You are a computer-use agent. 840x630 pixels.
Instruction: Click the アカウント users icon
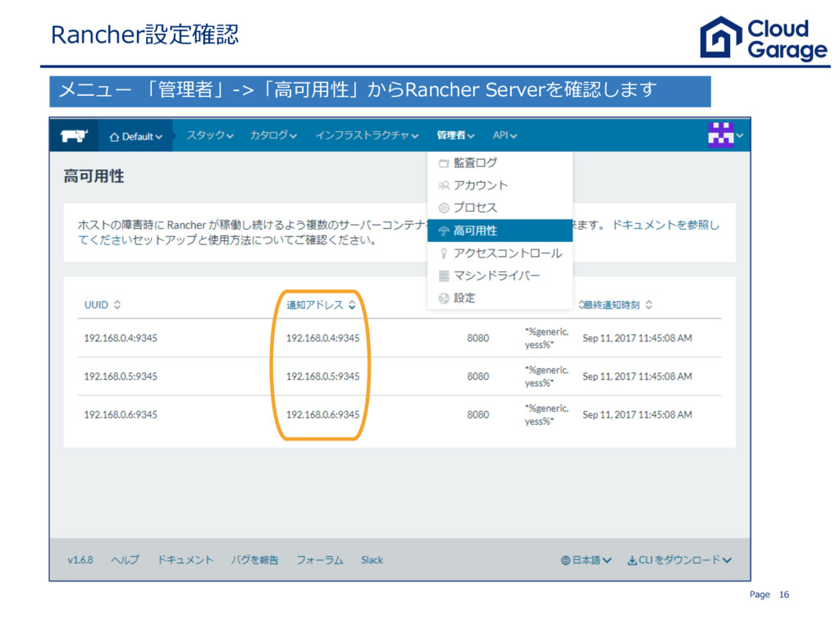(444, 186)
